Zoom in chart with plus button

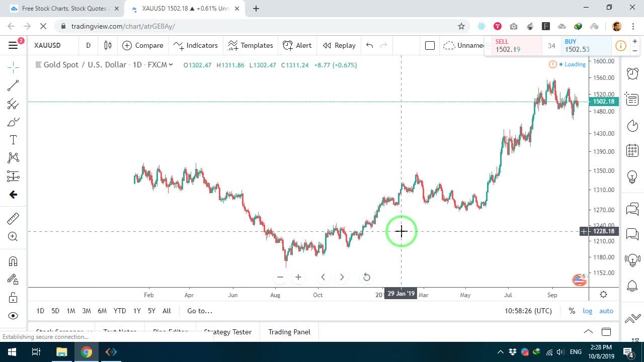[298, 277]
